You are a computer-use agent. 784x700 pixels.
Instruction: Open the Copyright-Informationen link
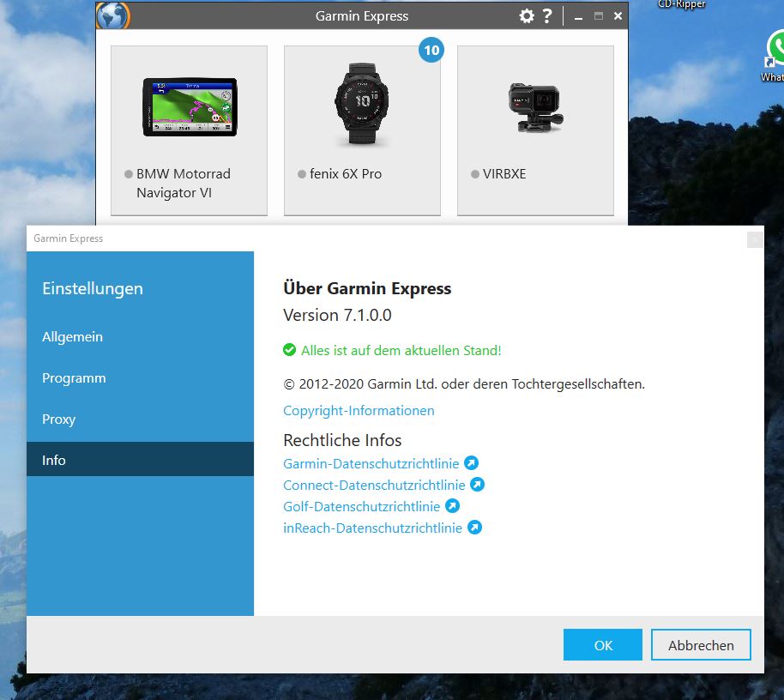pos(359,411)
